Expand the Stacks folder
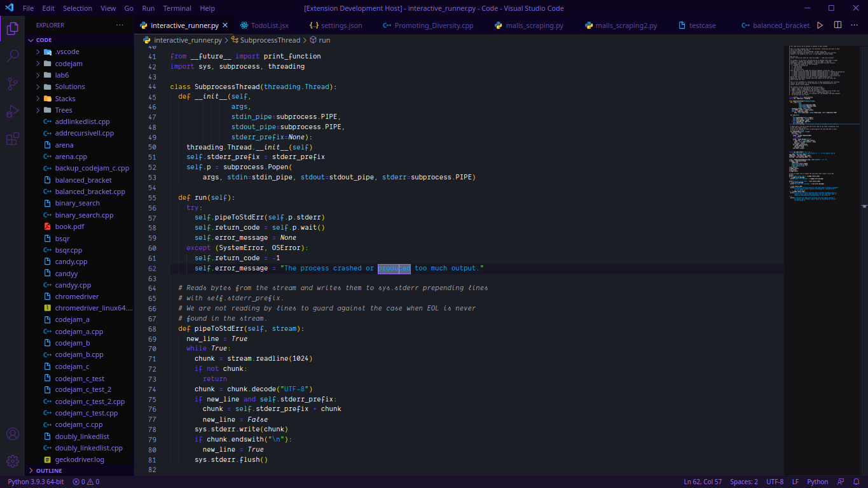The height and width of the screenshot is (488, 868). [x=65, y=99]
